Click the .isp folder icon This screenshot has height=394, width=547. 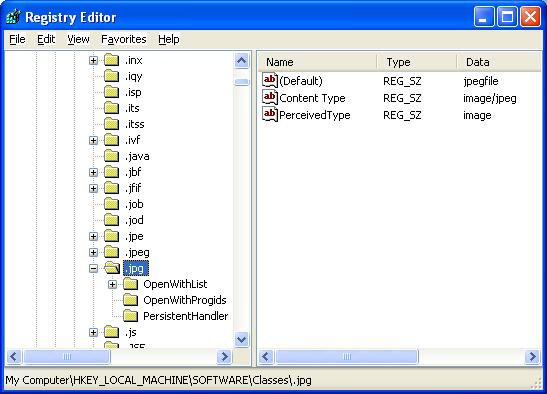111,92
